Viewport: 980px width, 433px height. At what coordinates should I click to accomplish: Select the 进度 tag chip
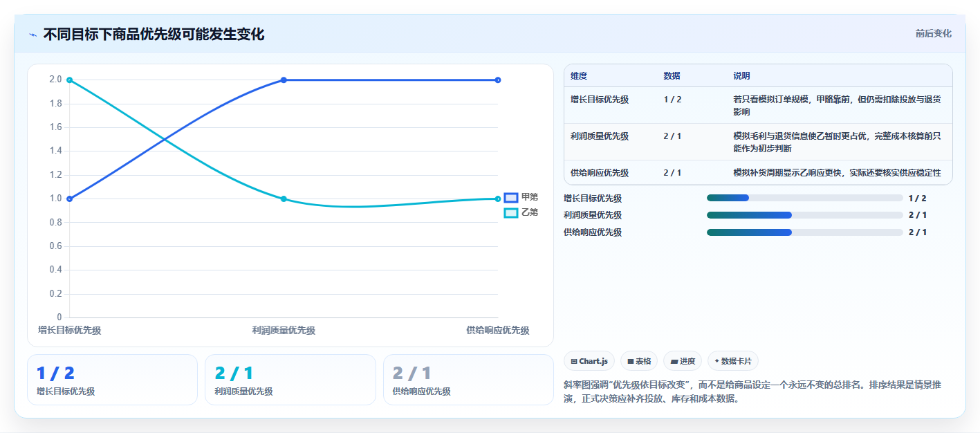[x=682, y=361]
